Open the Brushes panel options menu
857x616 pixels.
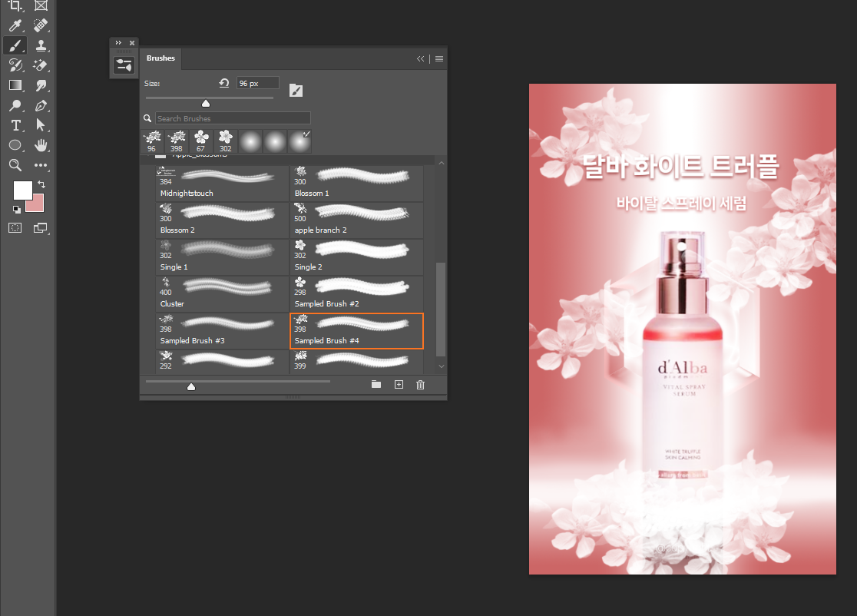439,58
